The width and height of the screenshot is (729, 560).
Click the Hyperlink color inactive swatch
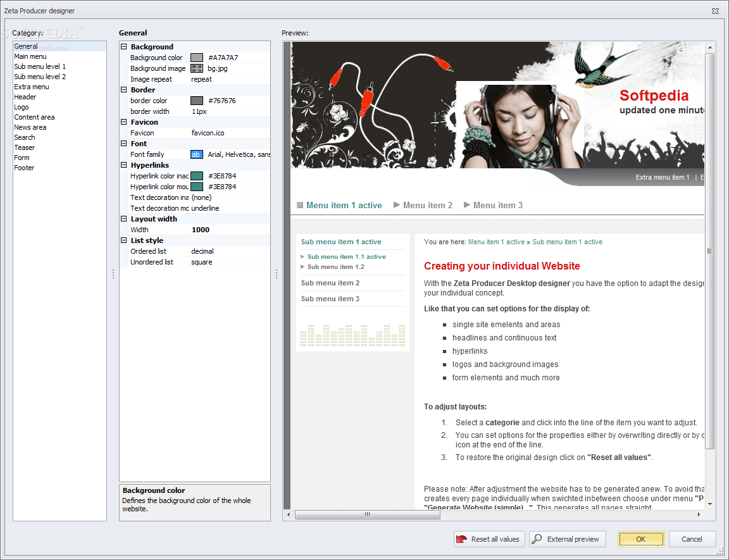point(197,176)
